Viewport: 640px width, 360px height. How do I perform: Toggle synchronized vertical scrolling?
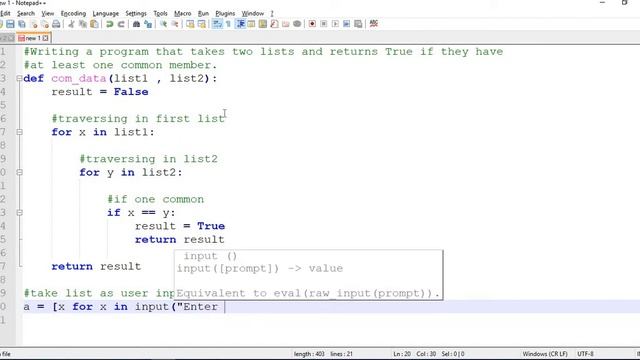click(190, 24)
